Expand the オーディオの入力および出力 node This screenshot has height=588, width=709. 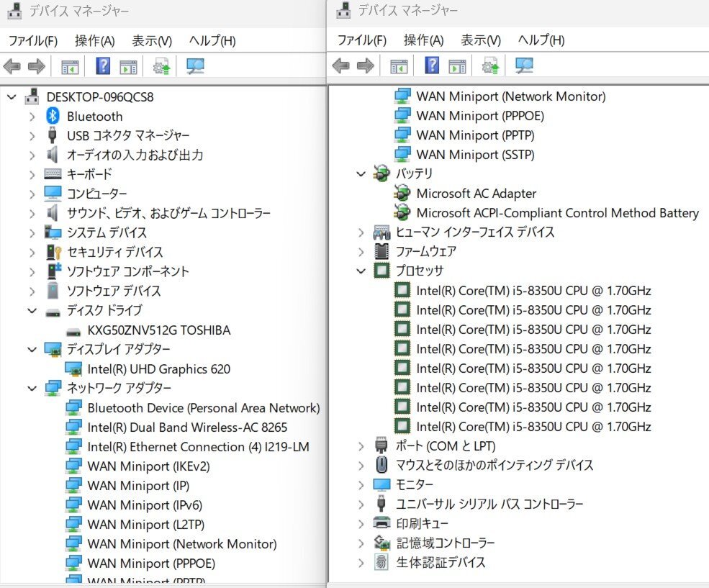click(32, 155)
